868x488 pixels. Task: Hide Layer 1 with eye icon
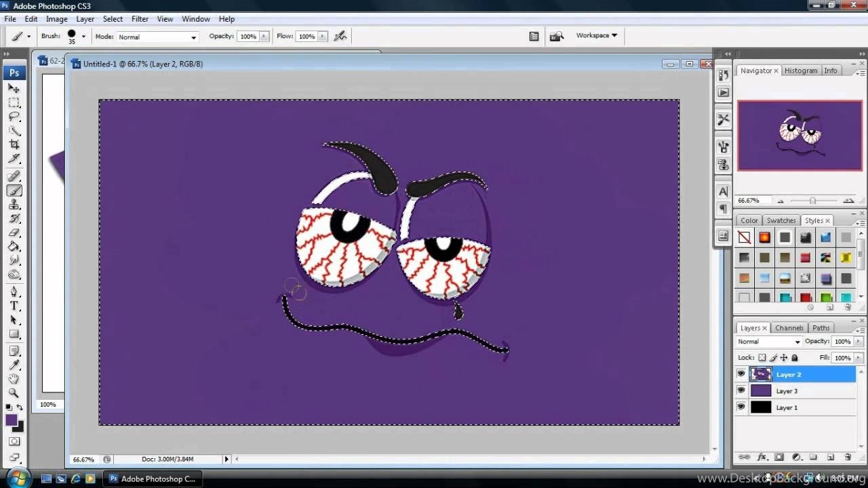741,407
